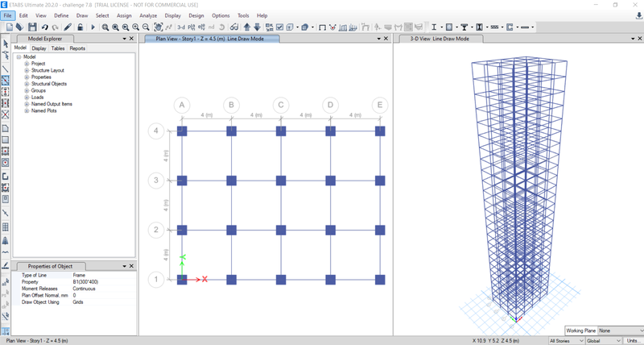Collapse the Model root tree node
Image resolution: width=644 pixels, height=345 pixels.
click(x=19, y=56)
